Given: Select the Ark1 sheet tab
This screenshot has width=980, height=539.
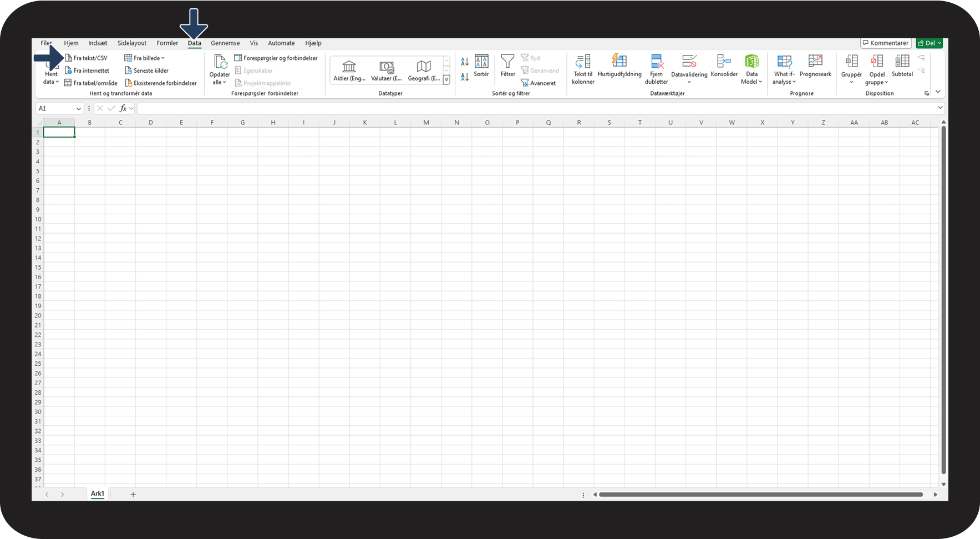Looking at the screenshot, I should point(98,494).
